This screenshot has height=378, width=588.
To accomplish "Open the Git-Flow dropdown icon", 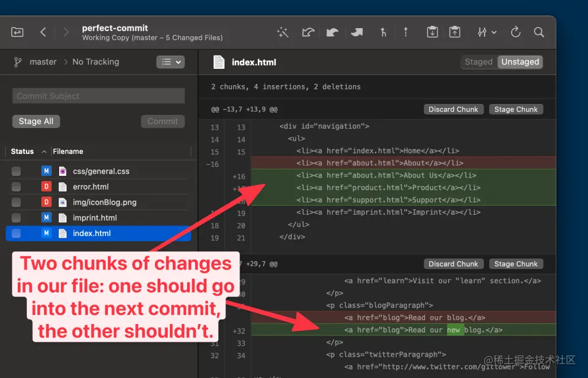I will (487, 32).
